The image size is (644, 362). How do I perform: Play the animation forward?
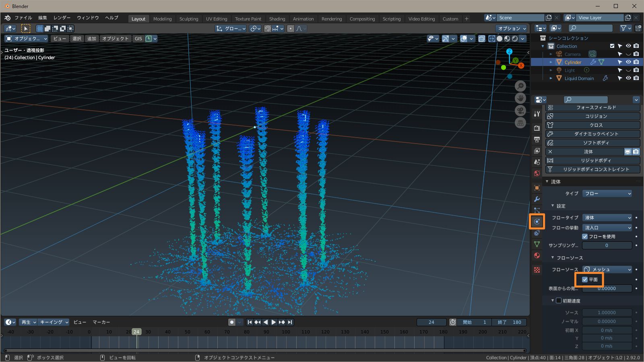pos(274,322)
